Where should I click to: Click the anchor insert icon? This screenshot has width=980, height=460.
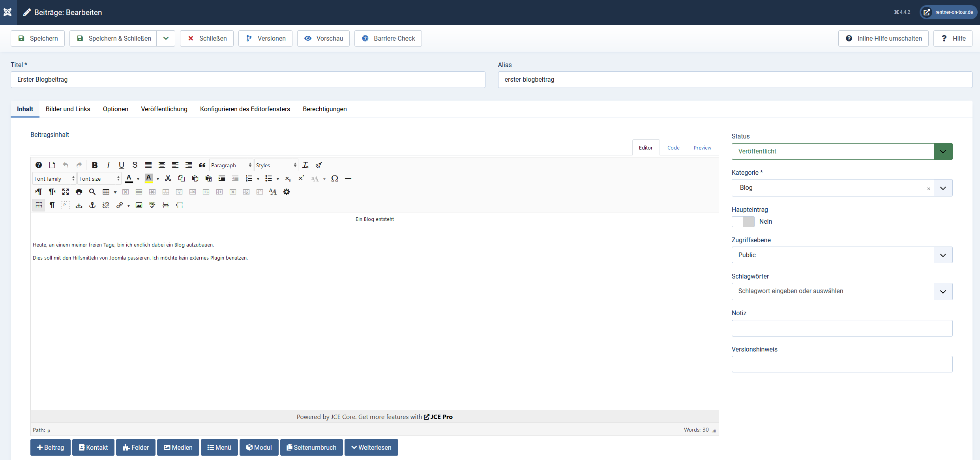[92, 205]
